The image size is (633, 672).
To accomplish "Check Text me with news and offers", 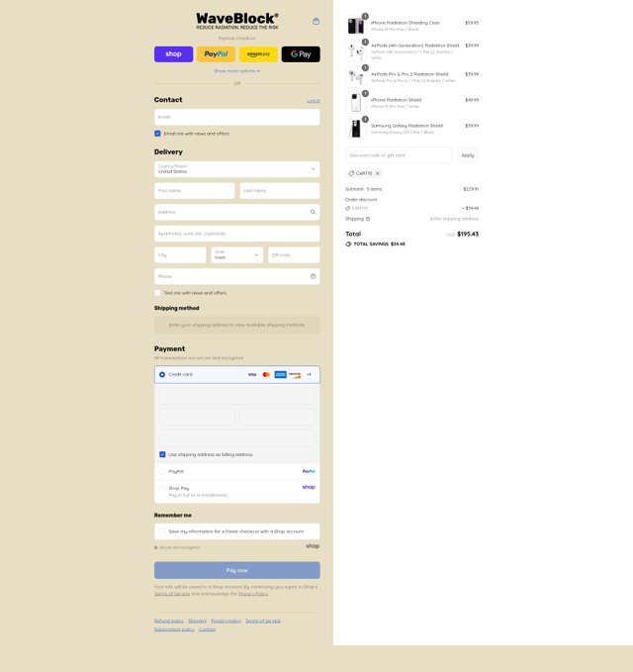I will 157,293.
